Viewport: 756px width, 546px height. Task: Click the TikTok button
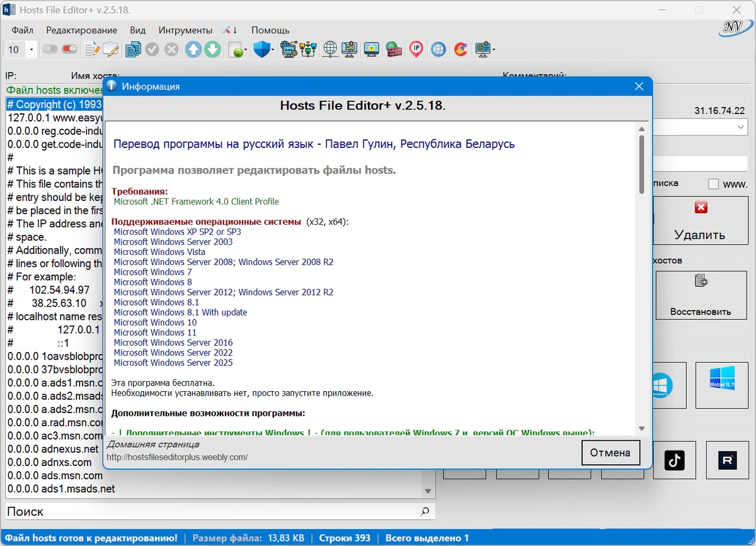coord(675,460)
